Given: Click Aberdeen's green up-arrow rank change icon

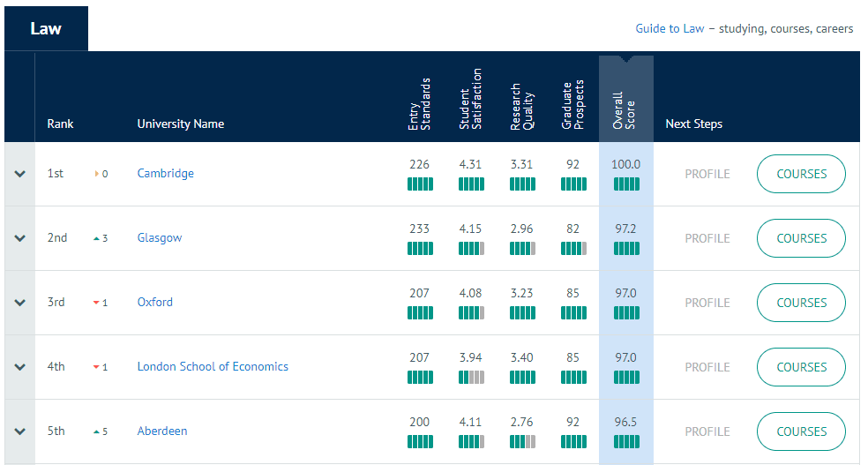Looking at the screenshot, I should pyautogui.click(x=96, y=431).
